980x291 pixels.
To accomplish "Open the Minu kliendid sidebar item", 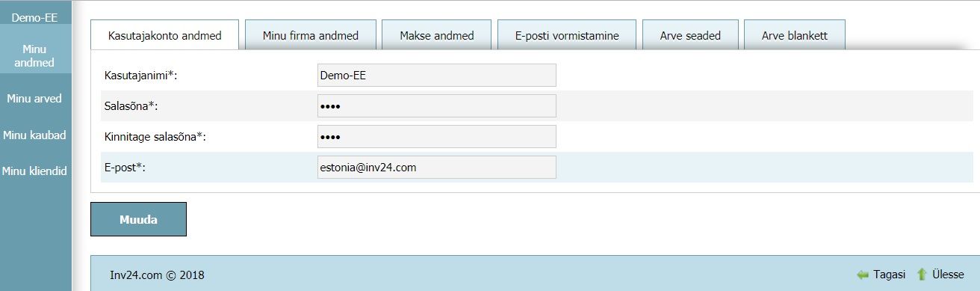I will point(35,171).
